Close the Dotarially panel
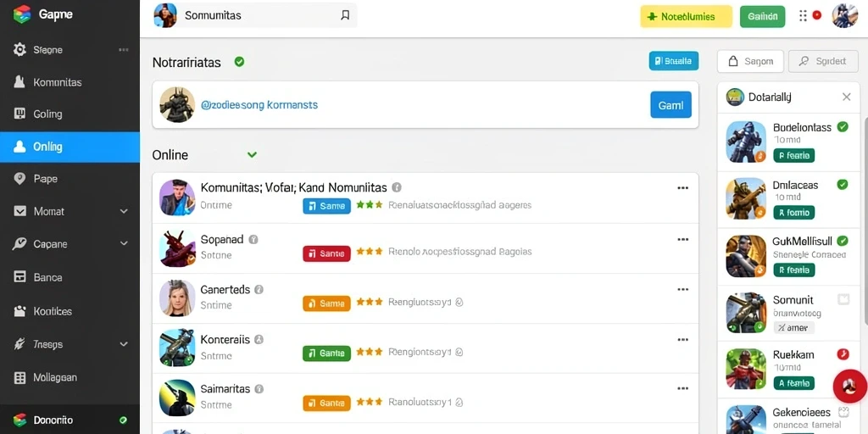Image resolution: width=868 pixels, height=434 pixels. coord(847,97)
